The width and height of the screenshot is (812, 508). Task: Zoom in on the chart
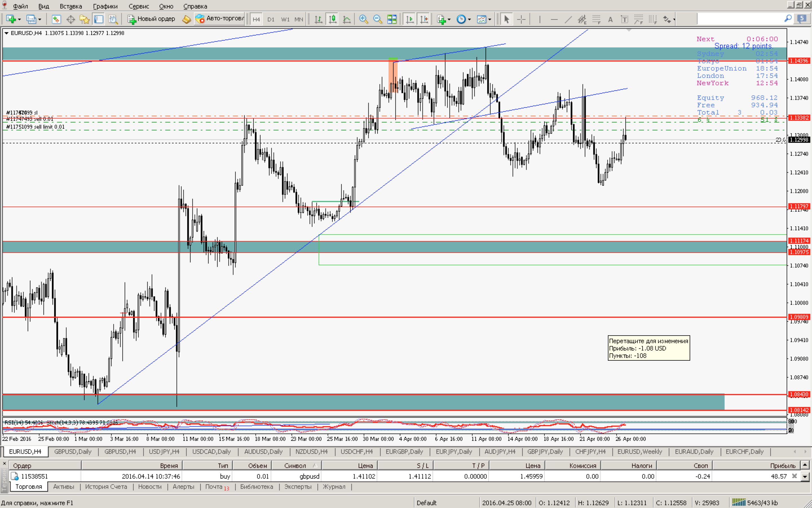[363, 19]
